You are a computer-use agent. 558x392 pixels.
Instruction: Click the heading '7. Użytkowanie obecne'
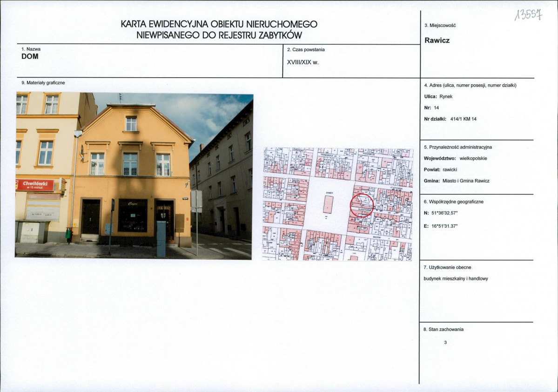(x=447, y=267)
